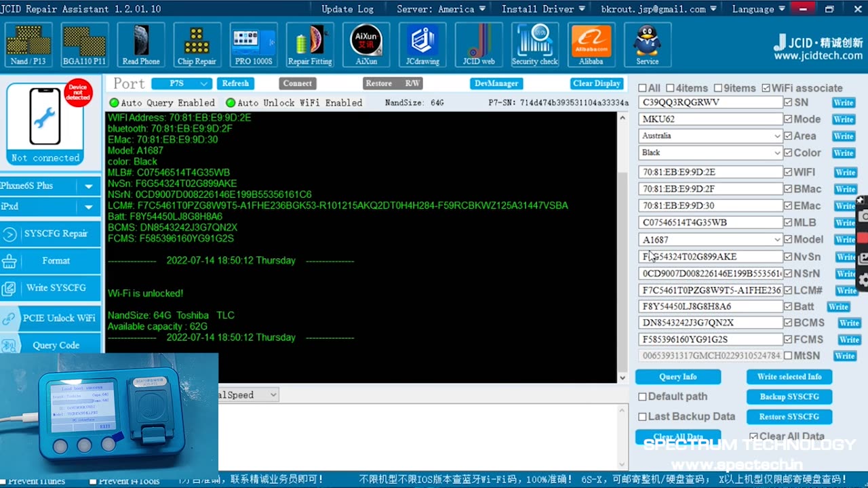868x488 pixels.
Task: Select Format in the sidebar
Action: point(50,261)
